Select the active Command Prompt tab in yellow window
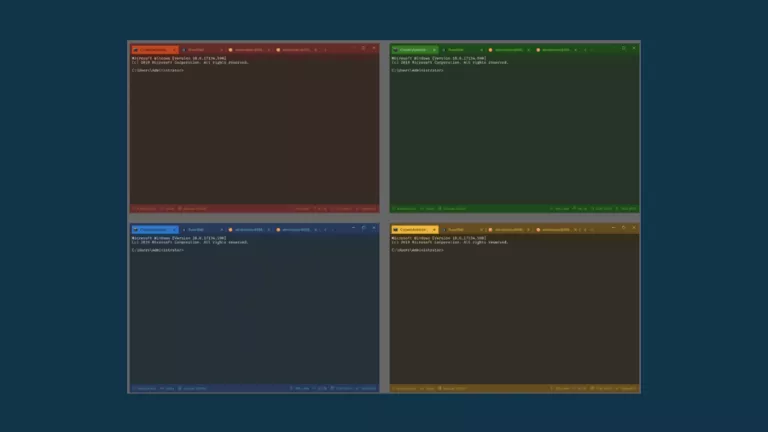Image resolution: width=768 pixels, height=432 pixels. (x=414, y=230)
